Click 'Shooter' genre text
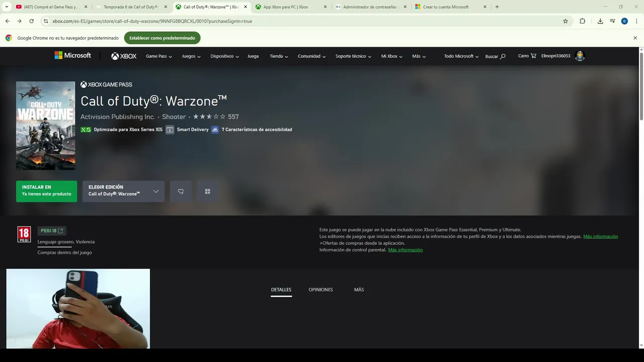 (174, 117)
